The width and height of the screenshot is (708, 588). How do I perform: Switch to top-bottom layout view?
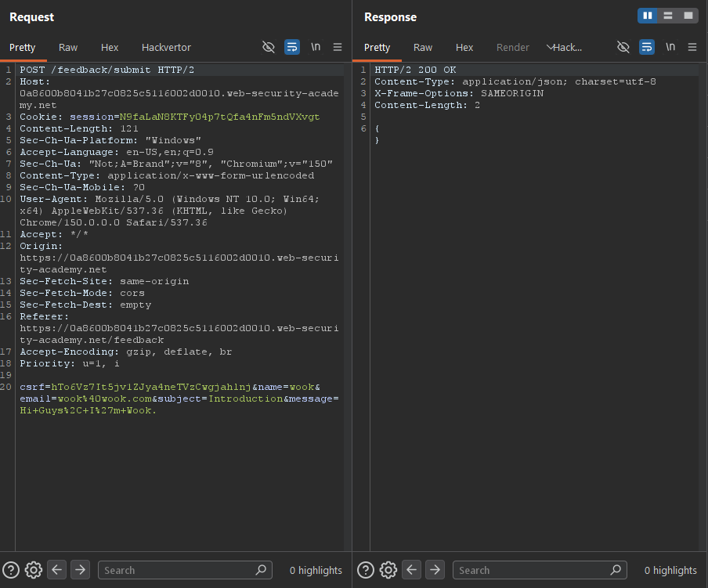click(x=668, y=16)
